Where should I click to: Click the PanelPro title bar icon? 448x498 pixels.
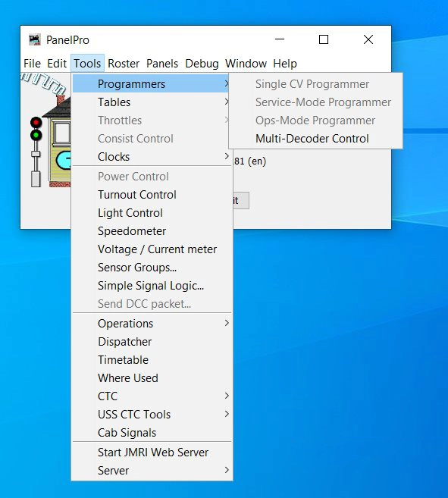[x=35, y=39]
